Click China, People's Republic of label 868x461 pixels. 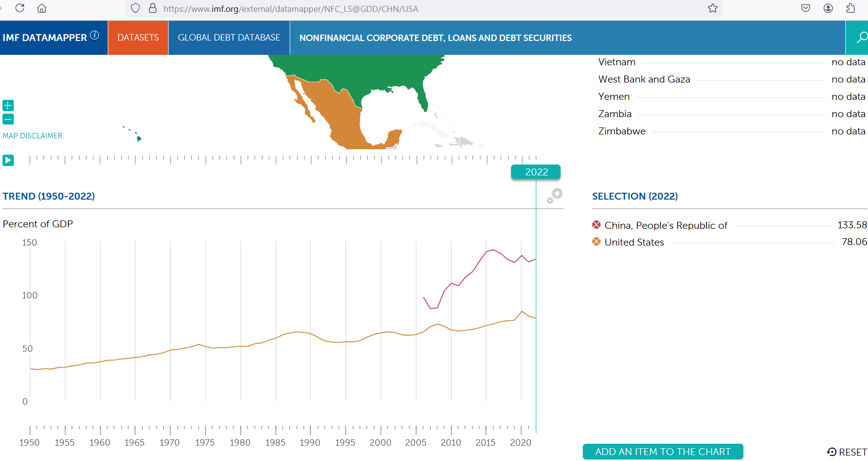coord(666,225)
